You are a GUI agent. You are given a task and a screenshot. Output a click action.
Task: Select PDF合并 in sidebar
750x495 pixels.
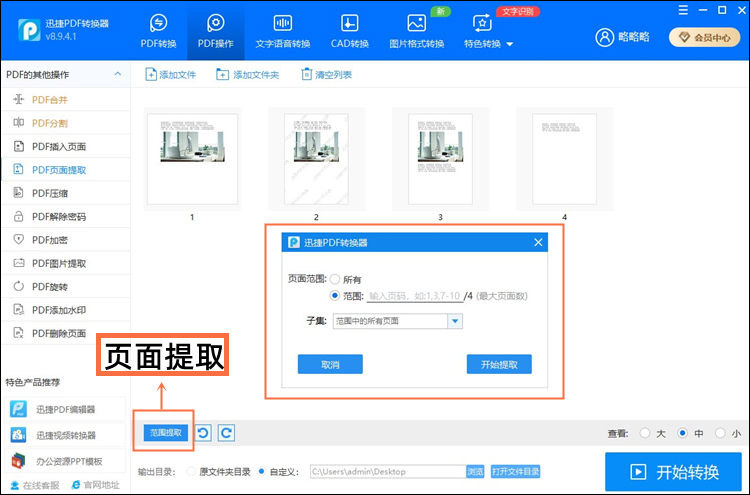66,99
